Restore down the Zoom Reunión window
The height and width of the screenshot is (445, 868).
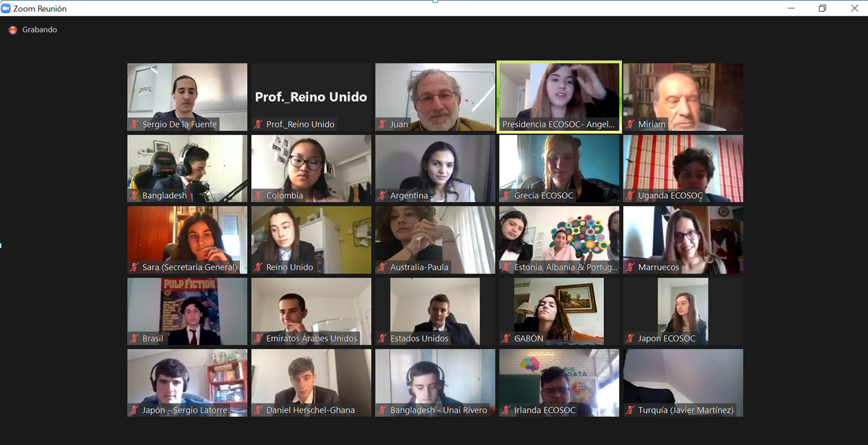click(822, 8)
